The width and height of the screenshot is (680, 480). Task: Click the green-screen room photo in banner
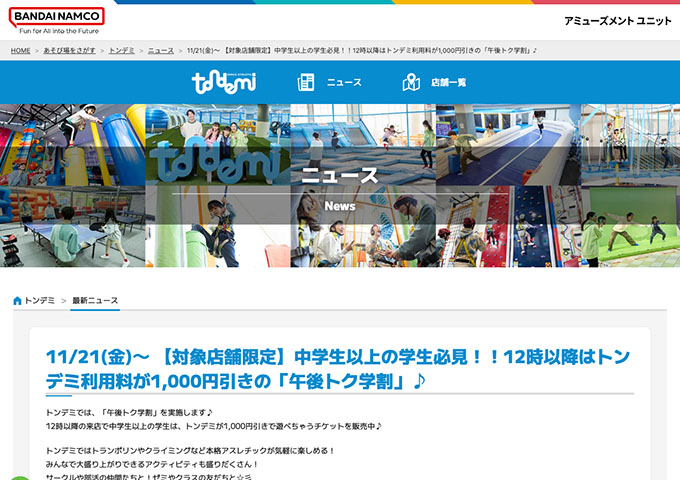(631, 226)
